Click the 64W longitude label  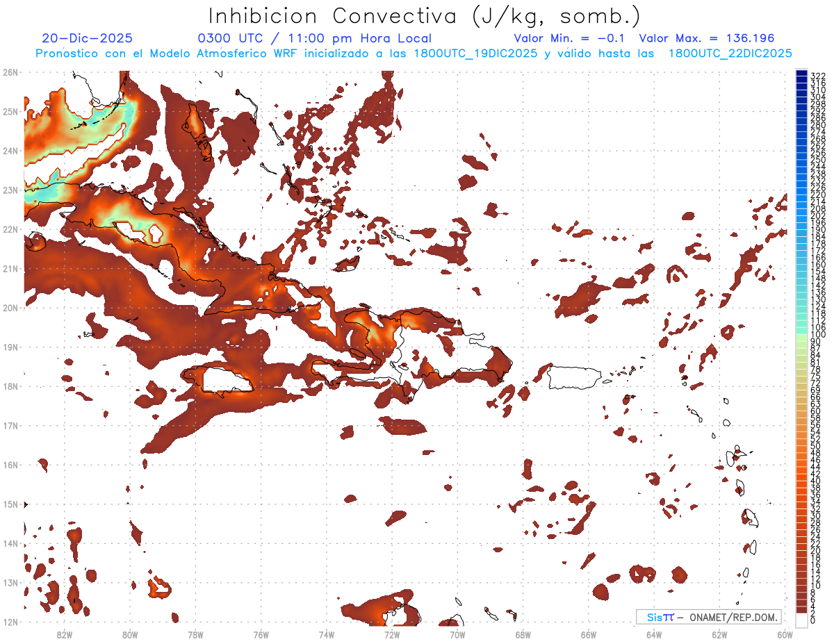pyautogui.click(x=654, y=634)
